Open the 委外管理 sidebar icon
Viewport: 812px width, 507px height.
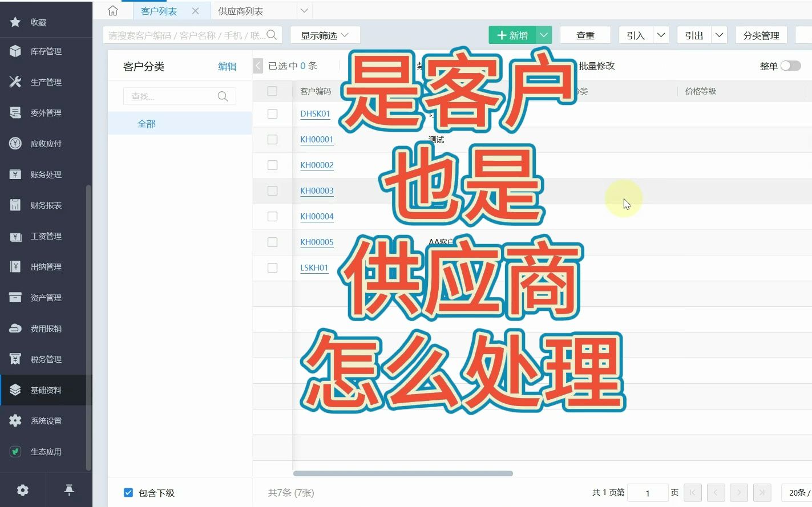(15, 113)
